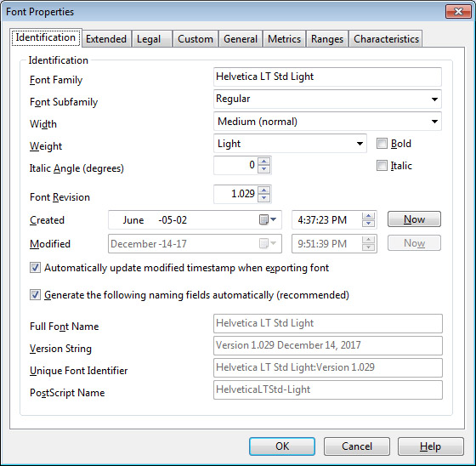Image resolution: width=476 pixels, height=466 pixels.
Task: Click the PostScript Name field
Action: 328,389
